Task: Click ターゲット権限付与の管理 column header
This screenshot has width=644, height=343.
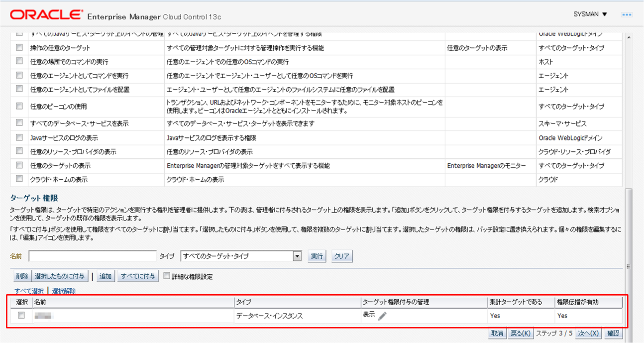Action: [x=425, y=302]
